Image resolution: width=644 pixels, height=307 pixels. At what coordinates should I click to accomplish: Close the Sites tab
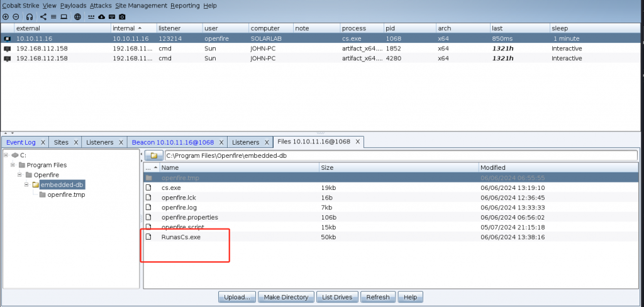(75, 142)
